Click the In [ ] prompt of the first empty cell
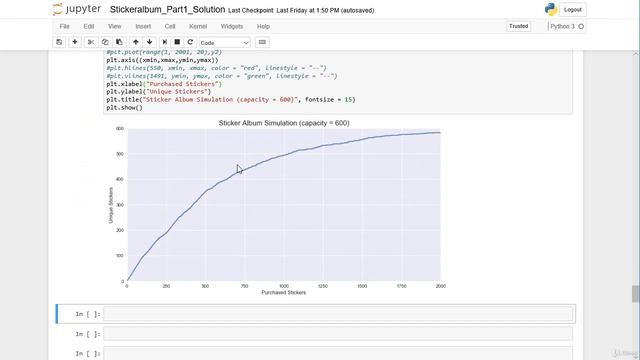This screenshot has width=640, height=360. [88, 314]
